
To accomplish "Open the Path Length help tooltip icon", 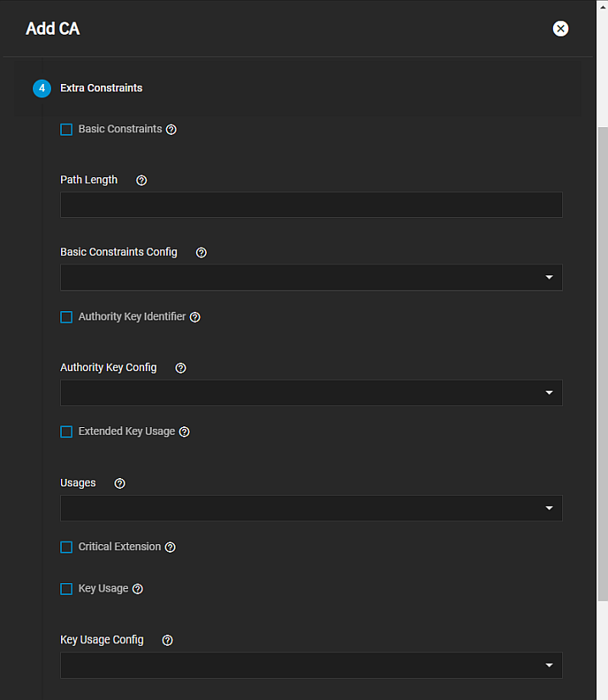I will coord(142,181).
